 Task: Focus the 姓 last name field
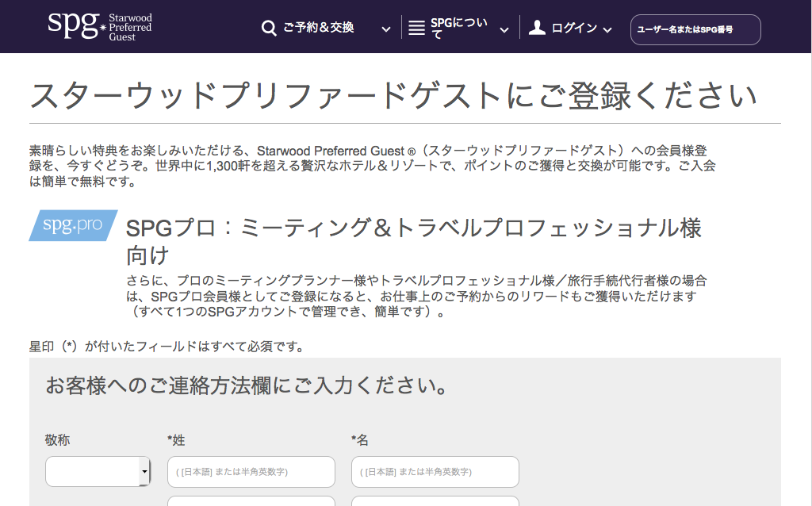[x=251, y=472]
